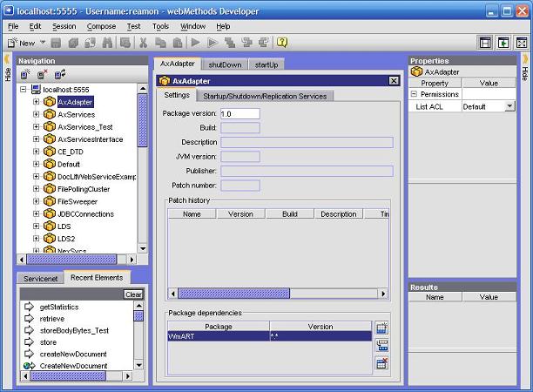Expand the CE_DTD package node
This screenshot has height=392, width=533.
tap(36, 152)
